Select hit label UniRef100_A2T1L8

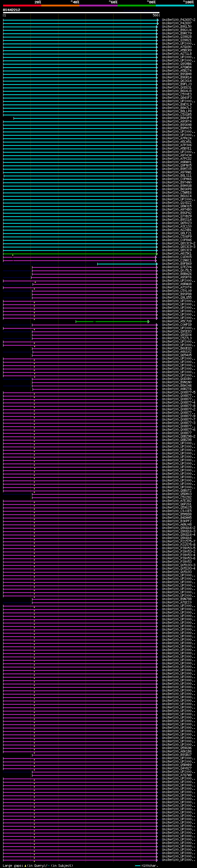177,54
